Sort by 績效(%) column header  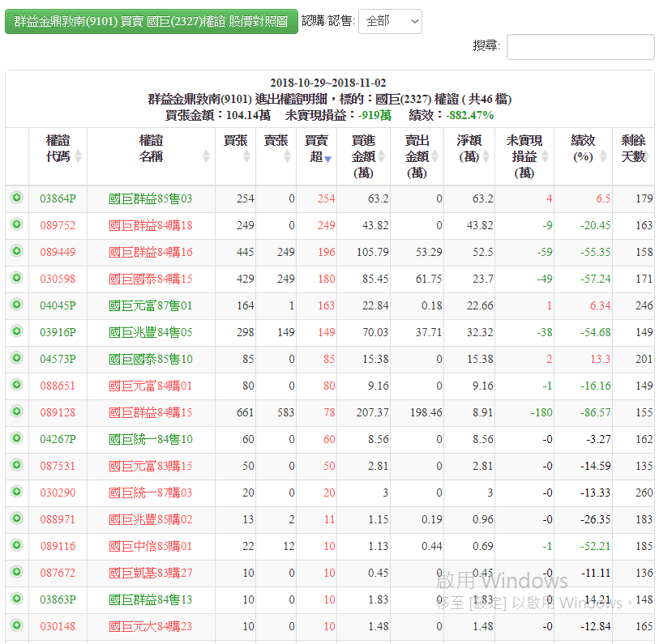pyautogui.click(x=583, y=149)
